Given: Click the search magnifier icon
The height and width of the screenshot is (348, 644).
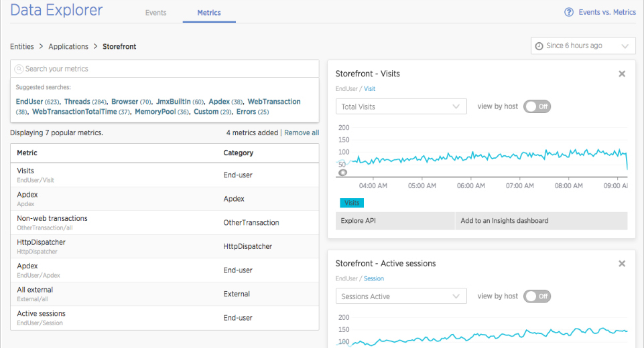Looking at the screenshot, I should 19,69.
